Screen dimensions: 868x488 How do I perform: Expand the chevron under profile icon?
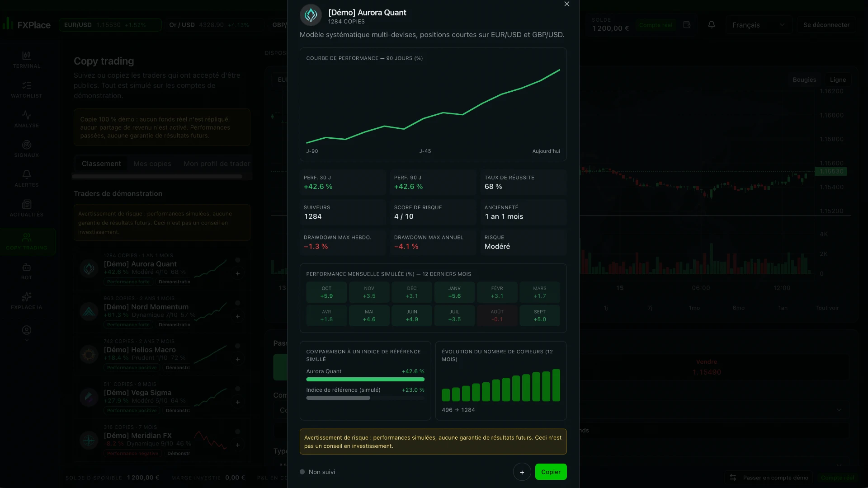[x=27, y=340]
